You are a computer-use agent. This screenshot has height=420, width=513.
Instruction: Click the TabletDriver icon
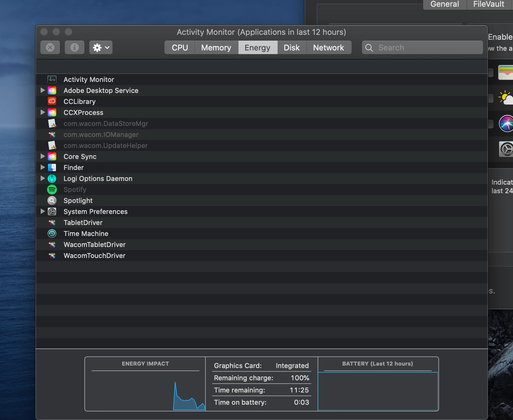click(52, 223)
